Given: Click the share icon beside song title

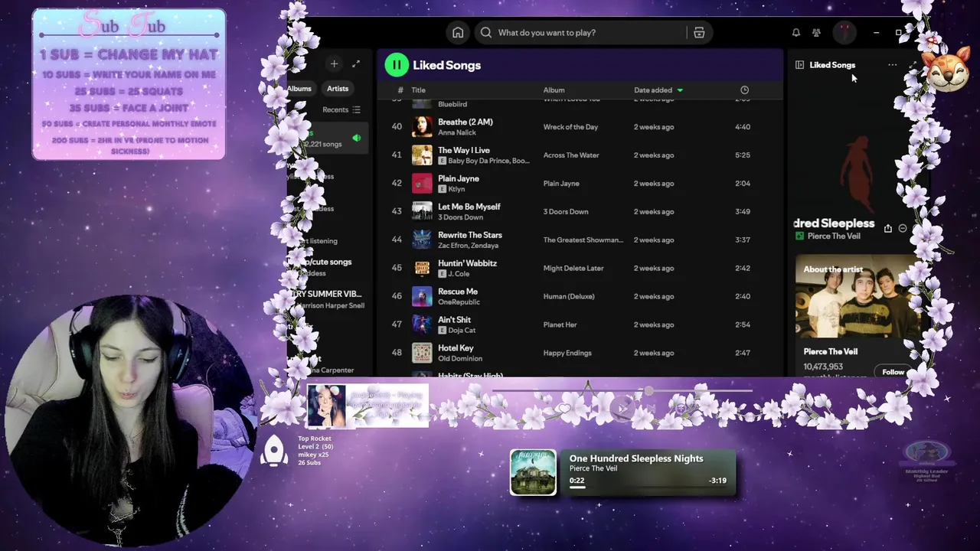Looking at the screenshot, I should click(x=888, y=228).
